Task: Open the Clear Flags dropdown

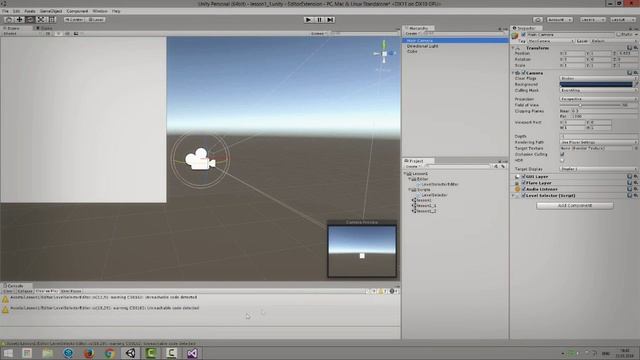Action: tap(598, 78)
